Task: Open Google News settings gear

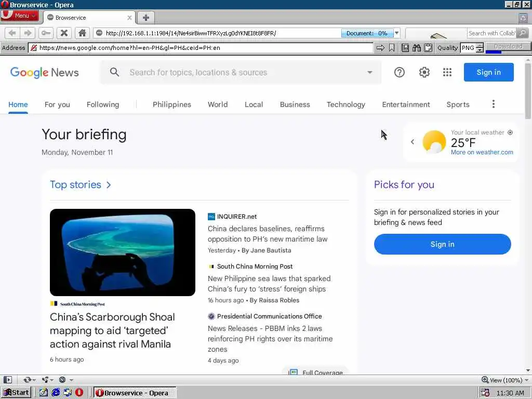Action: (x=424, y=72)
